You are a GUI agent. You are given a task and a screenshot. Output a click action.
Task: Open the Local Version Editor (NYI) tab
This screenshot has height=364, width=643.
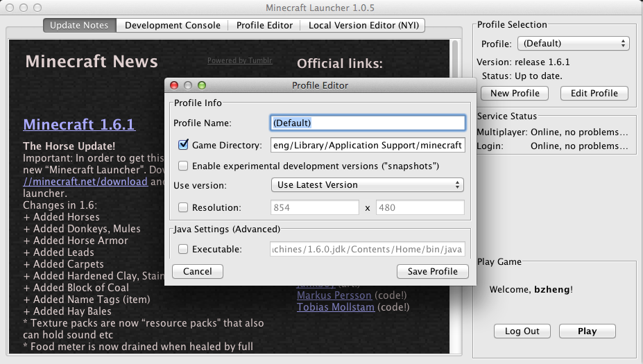(363, 26)
